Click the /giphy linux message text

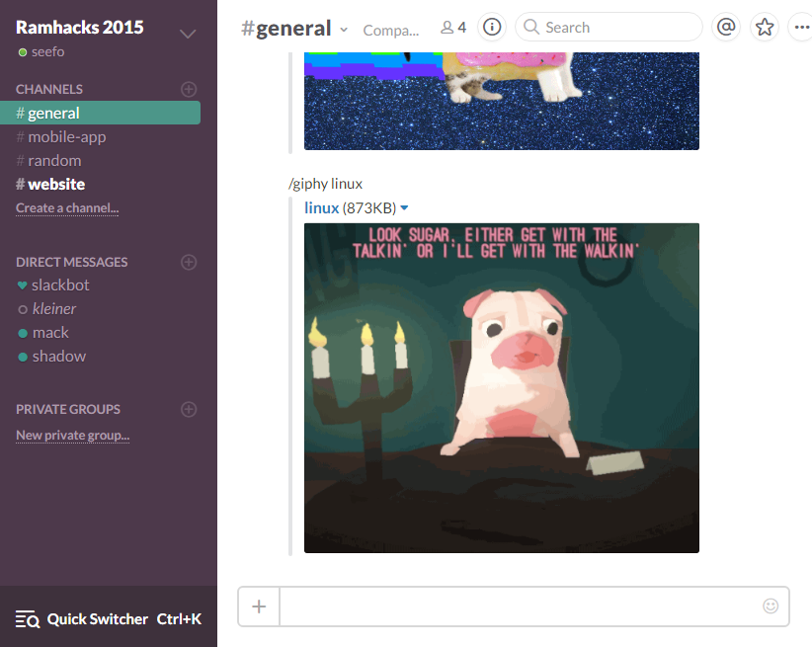click(325, 184)
